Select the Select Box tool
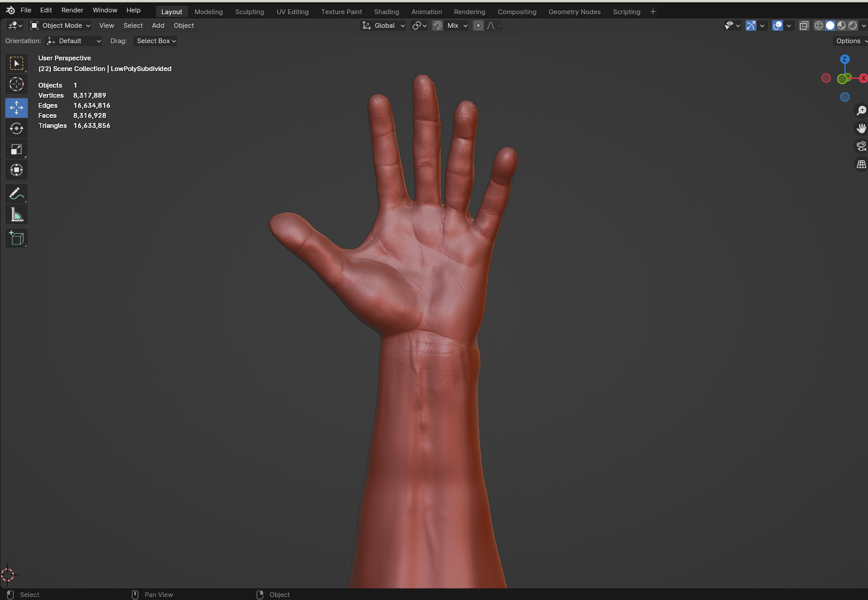The width and height of the screenshot is (868, 600). click(17, 63)
